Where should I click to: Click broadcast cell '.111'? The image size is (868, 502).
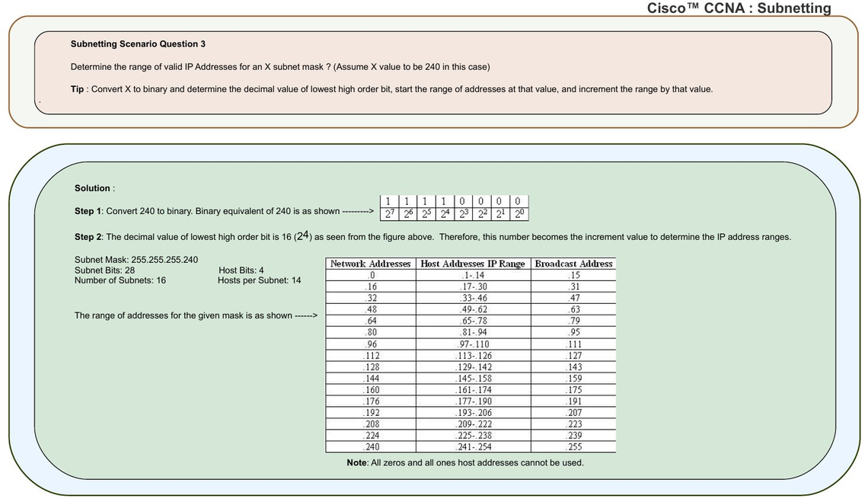pos(573,344)
